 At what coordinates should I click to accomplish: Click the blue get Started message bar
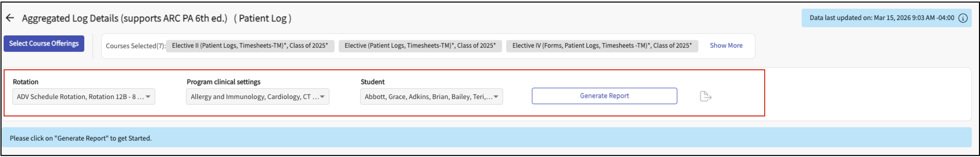pyautogui.click(x=486, y=138)
